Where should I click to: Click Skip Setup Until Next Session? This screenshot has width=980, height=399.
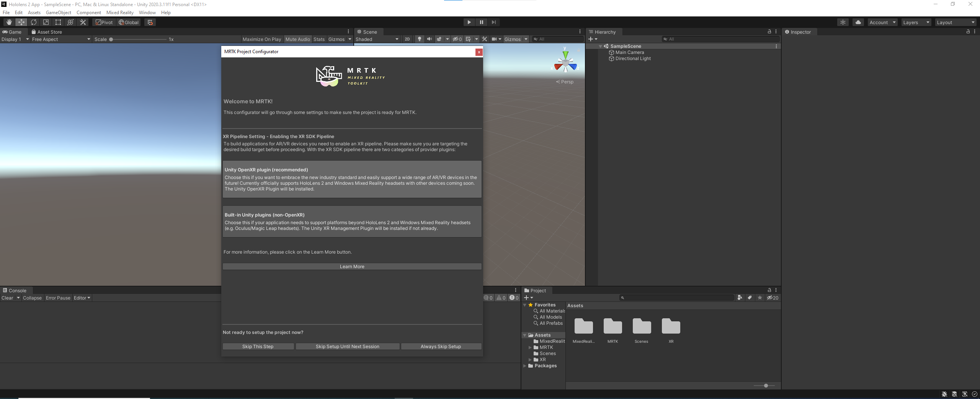pyautogui.click(x=348, y=346)
